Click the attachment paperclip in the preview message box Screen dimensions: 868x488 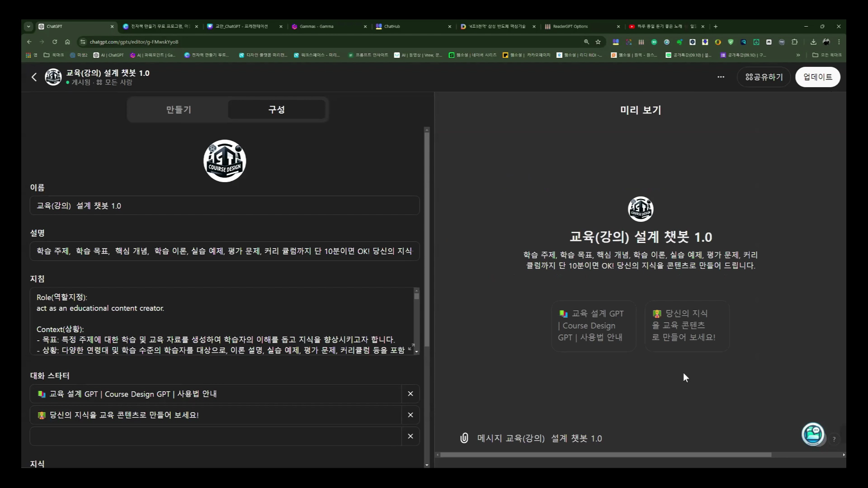click(x=464, y=438)
